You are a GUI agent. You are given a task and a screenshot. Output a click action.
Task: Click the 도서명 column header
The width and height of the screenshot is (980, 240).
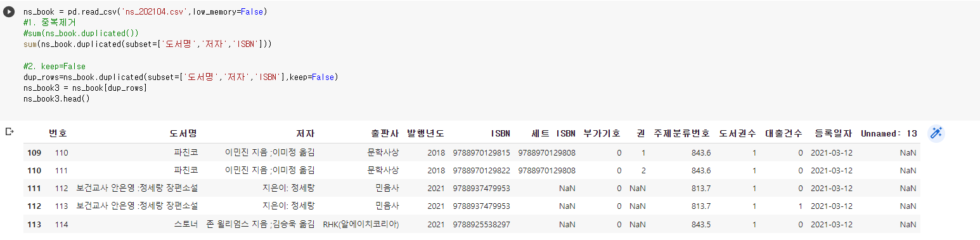tap(183, 133)
